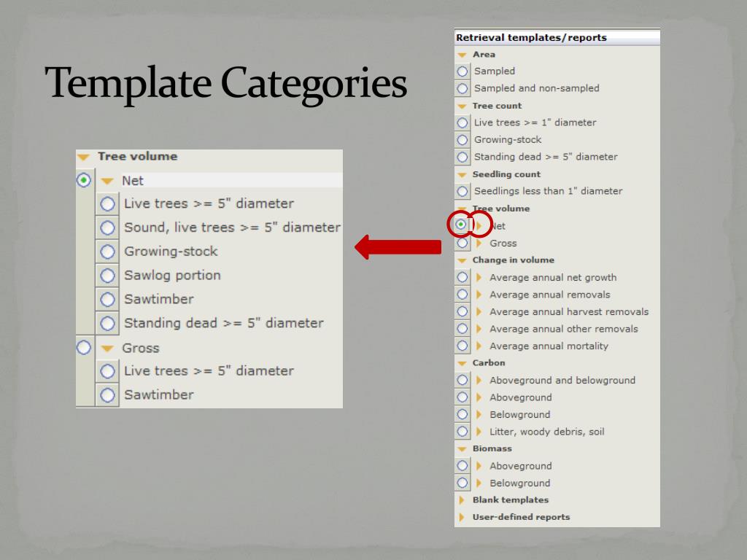Screen dimensions: 747x560
Task: Click the 'Sawlog portion' label text
Action: click(x=172, y=275)
